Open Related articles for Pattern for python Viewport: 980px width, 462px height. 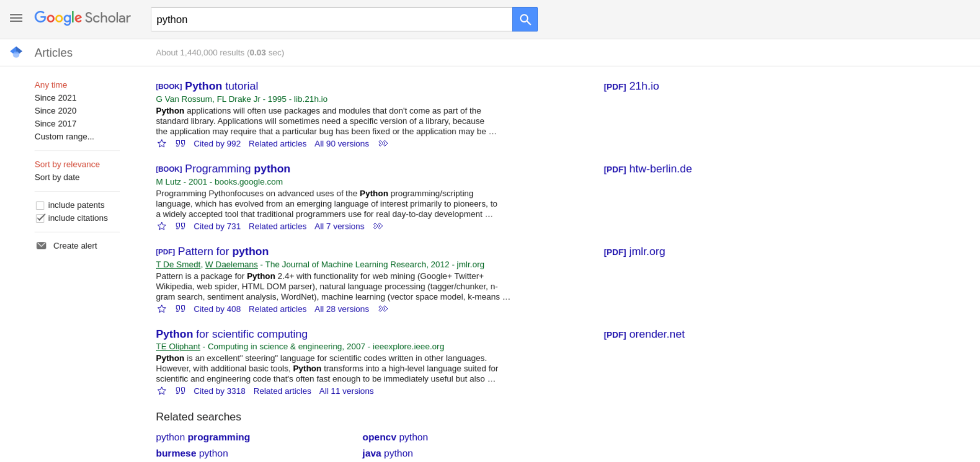tap(277, 309)
